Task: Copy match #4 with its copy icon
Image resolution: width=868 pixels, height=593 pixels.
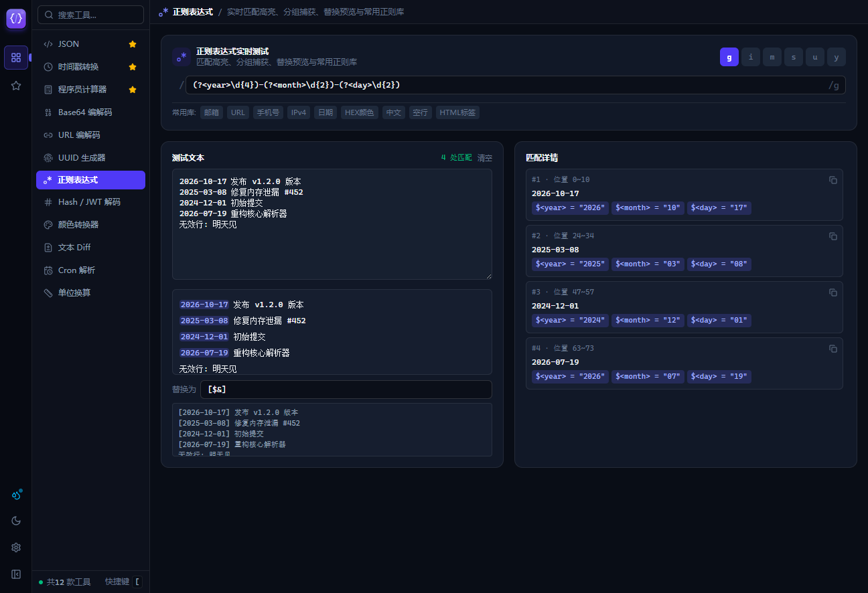Action: 833,349
